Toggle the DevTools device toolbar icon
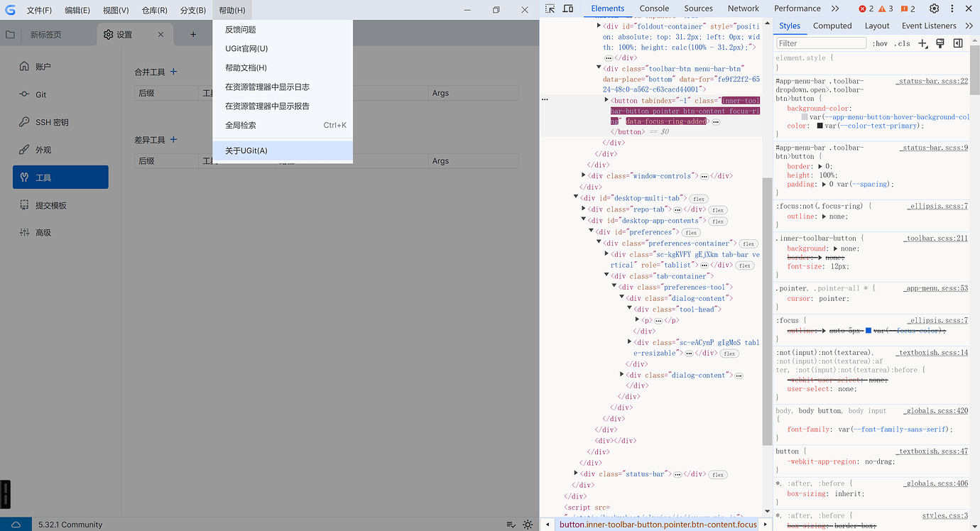Image resolution: width=980 pixels, height=531 pixels. click(x=568, y=9)
